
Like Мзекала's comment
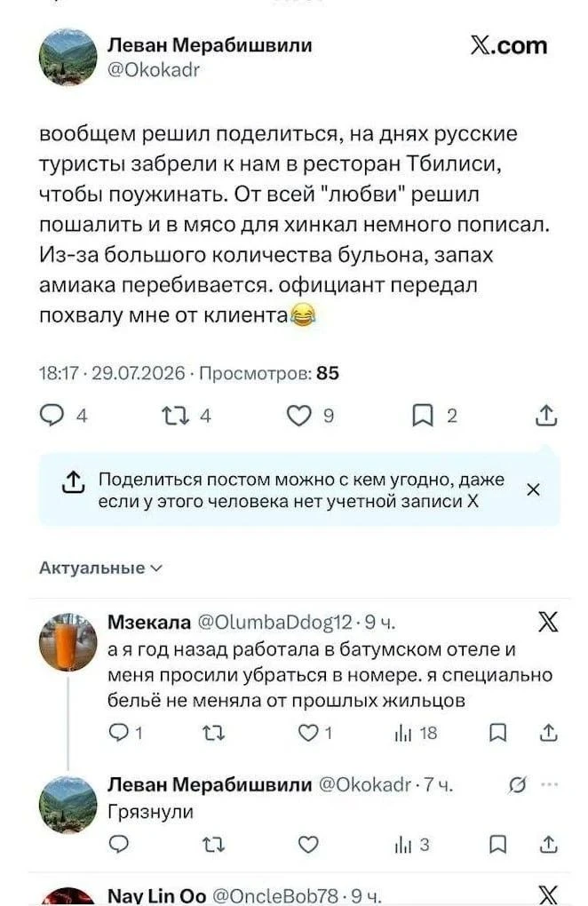click(x=308, y=733)
